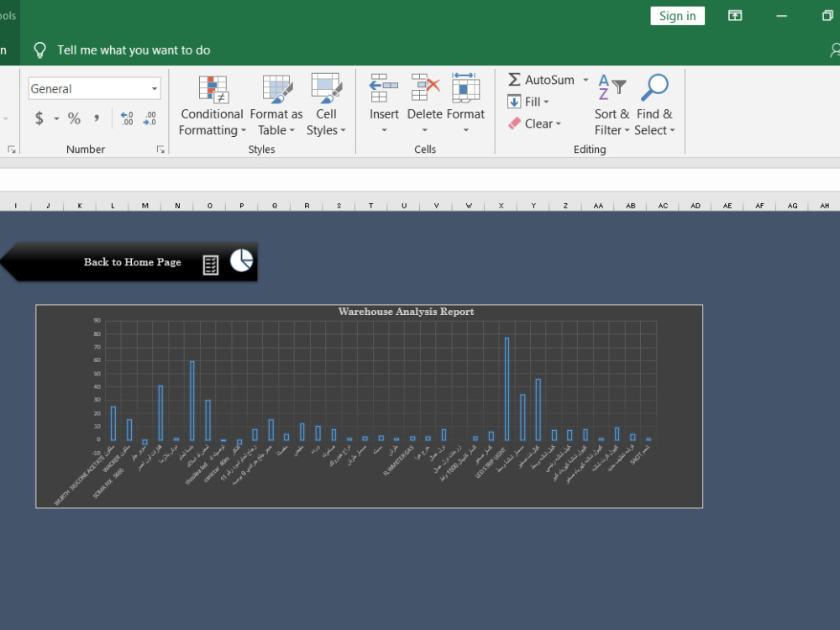Viewport: 840px width, 630px height.
Task: Click the pie chart icon on banner
Action: click(x=242, y=260)
